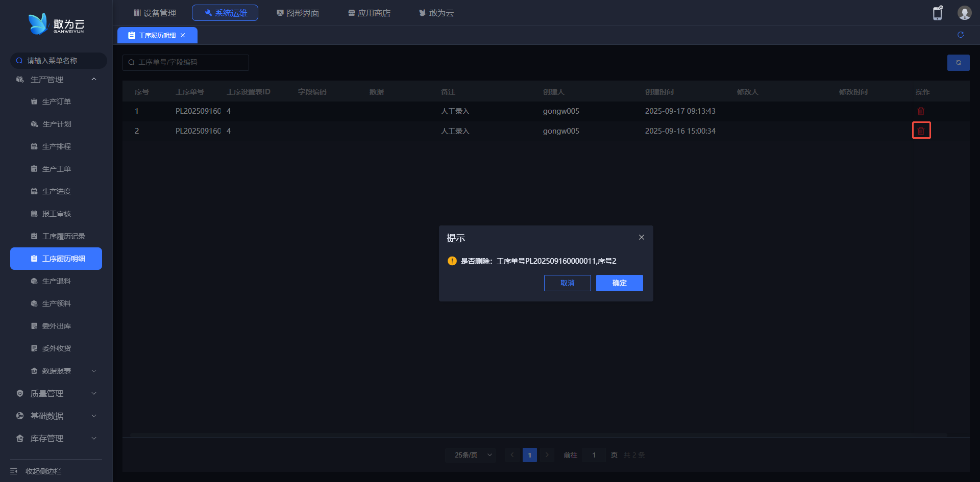Open the 25条/页 page size dropdown
The width and height of the screenshot is (980, 482).
(x=471, y=455)
